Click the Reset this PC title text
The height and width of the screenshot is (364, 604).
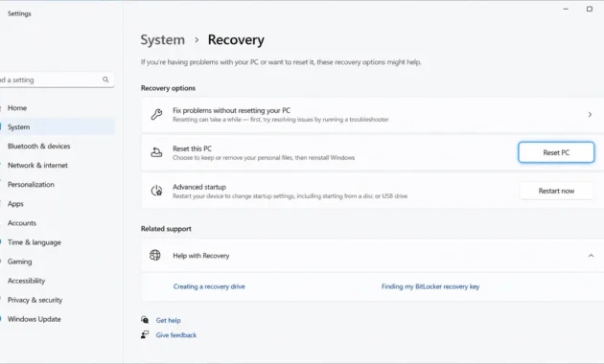(x=192, y=148)
